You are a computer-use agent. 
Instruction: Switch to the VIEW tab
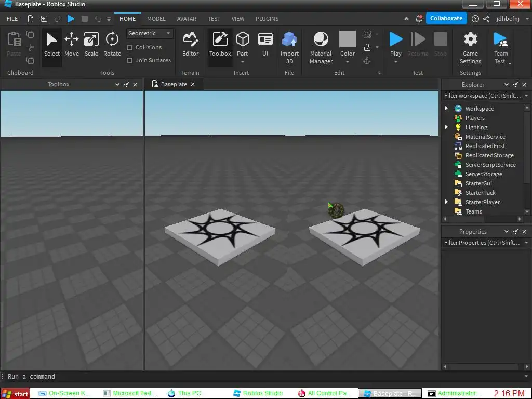click(x=238, y=19)
